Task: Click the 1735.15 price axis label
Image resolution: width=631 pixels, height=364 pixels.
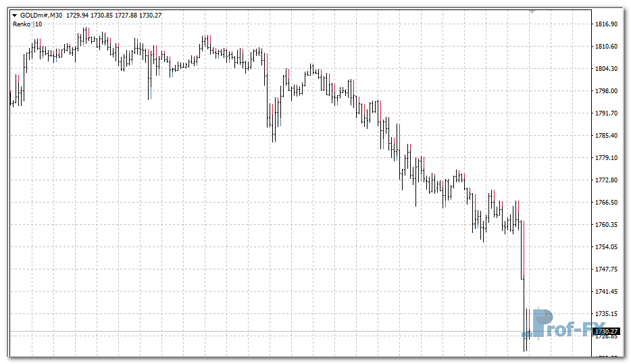Action: click(x=606, y=314)
